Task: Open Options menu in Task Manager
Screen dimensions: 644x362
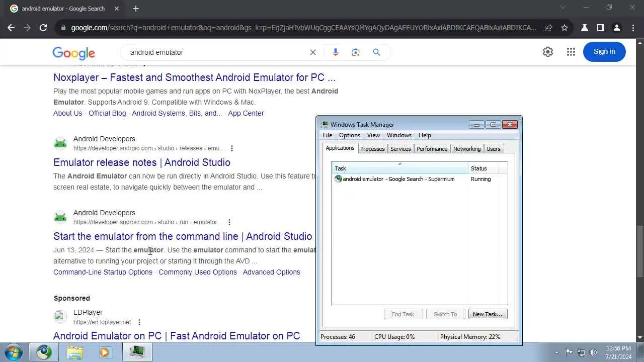Action: pyautogui.click(x=350, y=135)
